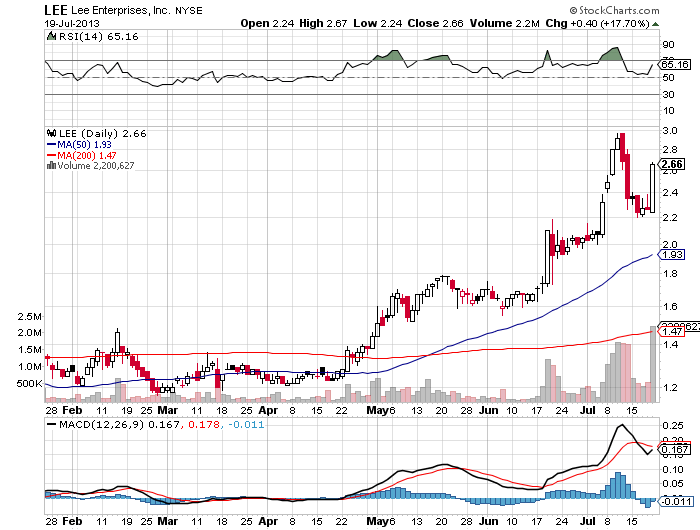Click the LEE ticker symbol in the header
The image size is (700, 530).
(x=56, y=10)
